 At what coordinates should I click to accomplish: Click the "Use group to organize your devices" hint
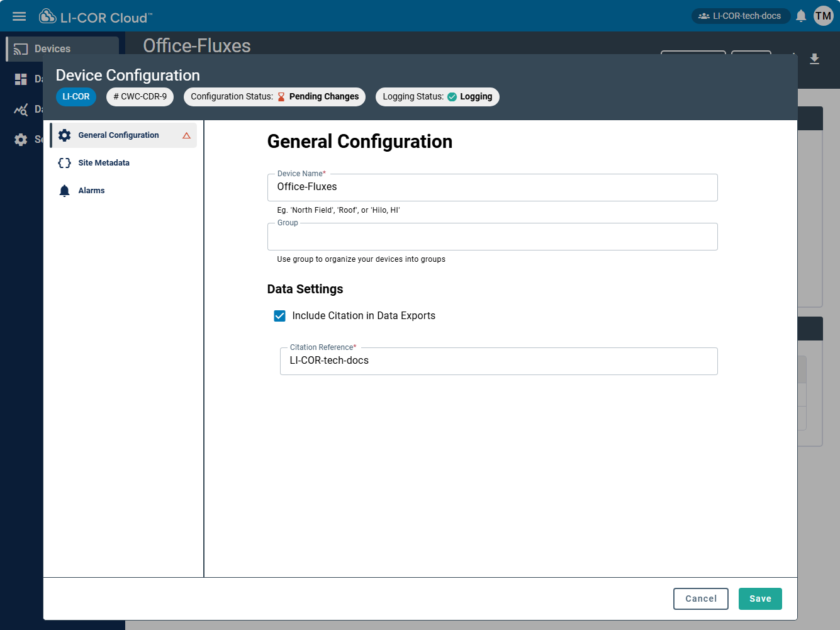point(361,259)
